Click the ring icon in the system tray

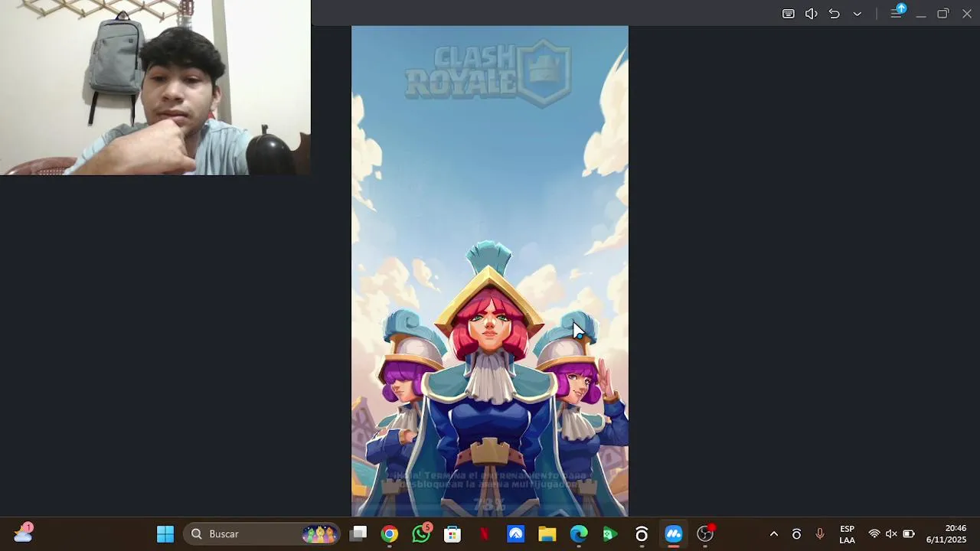[x=796, y=534]
